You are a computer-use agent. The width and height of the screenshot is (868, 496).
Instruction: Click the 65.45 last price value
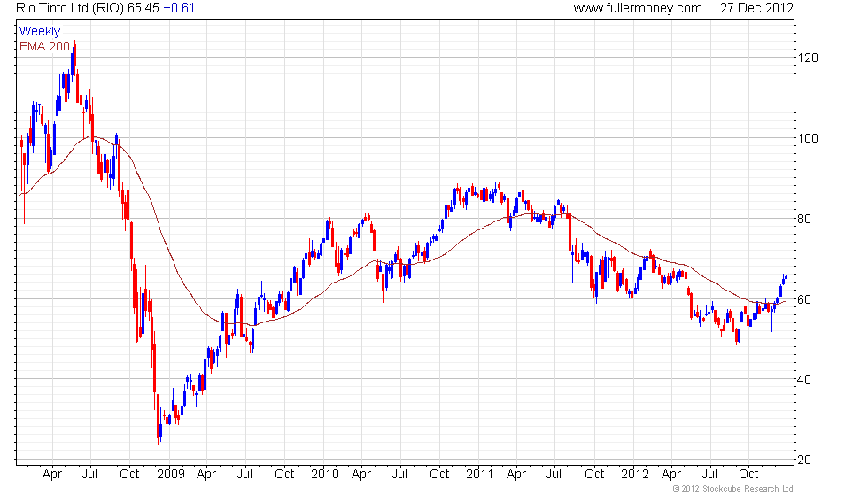(x=143, y=8)
